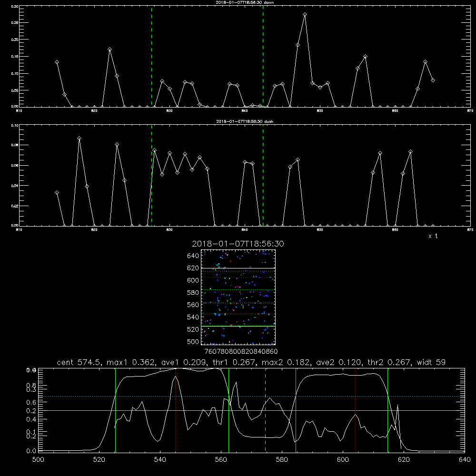
Task: Click green vertical line near 585 in bottom plot
Action: coord(296,410)
